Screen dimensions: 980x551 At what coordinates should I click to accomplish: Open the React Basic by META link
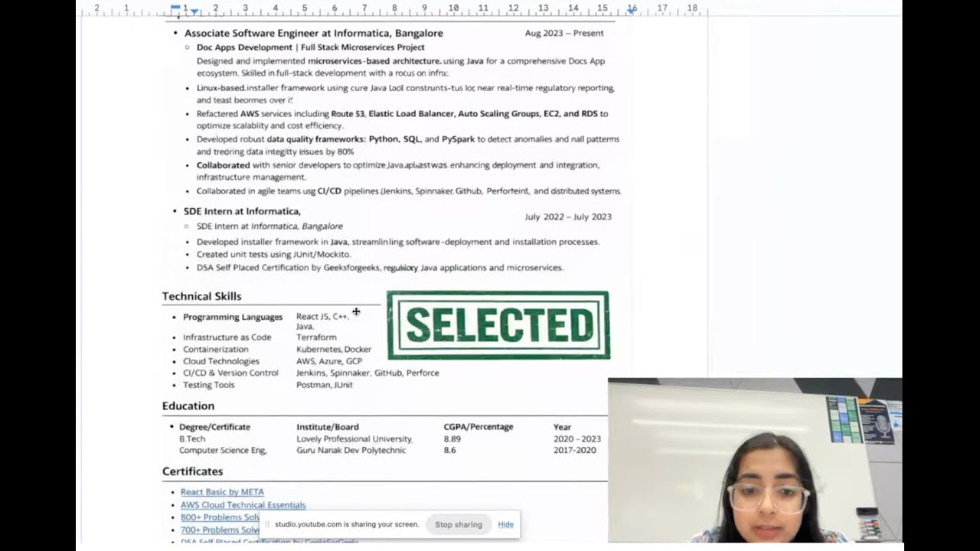pyautogui.click(x=222, y=492)
